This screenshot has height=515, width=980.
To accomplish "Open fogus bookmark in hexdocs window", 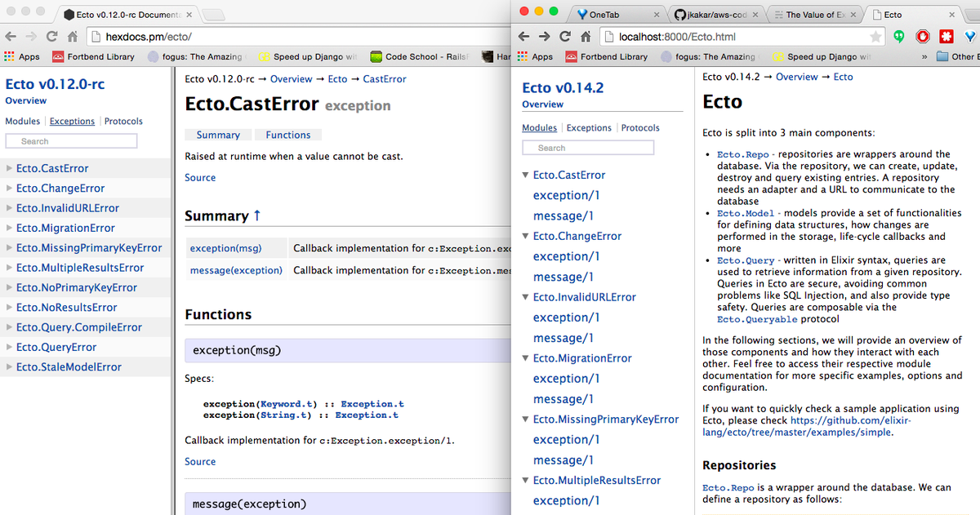I will [x=196, y=57].
